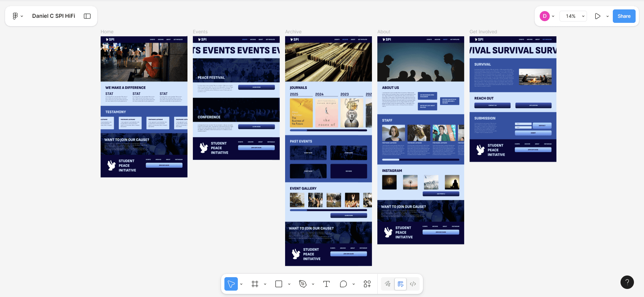Screen dimensions: 644x297
Task: Click the SPI logo in Home frame header
Action: pyautogui.click(x=110, y=39)
